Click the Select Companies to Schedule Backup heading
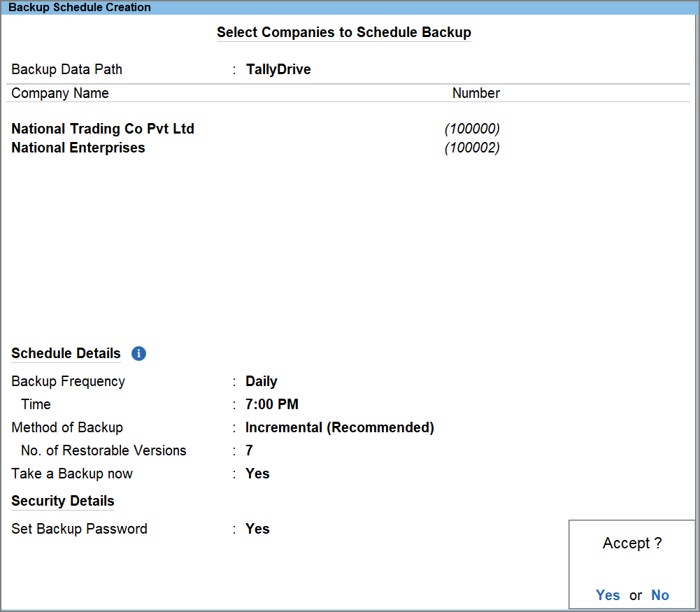 tap(343, 32)
